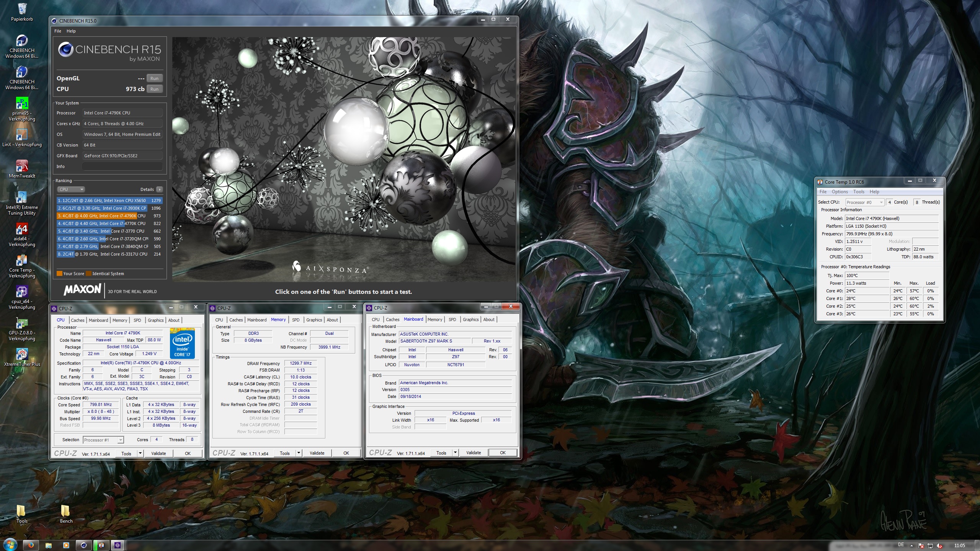Select ranking row Intel Core i7-3930K

(109, 208)
